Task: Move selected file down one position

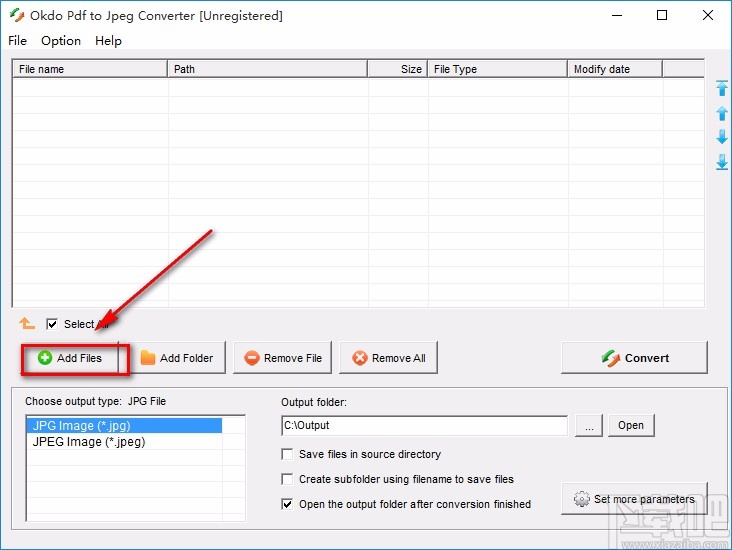Action: click(x=722, y=137)
